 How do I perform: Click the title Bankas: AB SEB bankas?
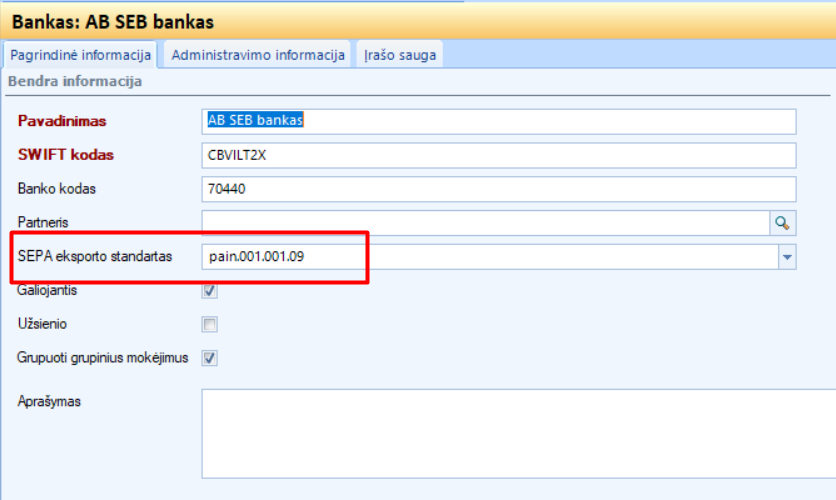click(x=113, y=22)
